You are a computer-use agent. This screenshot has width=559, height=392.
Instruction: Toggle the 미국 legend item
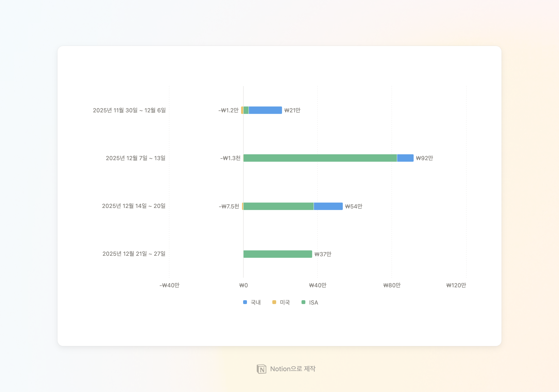click(285, 302)
